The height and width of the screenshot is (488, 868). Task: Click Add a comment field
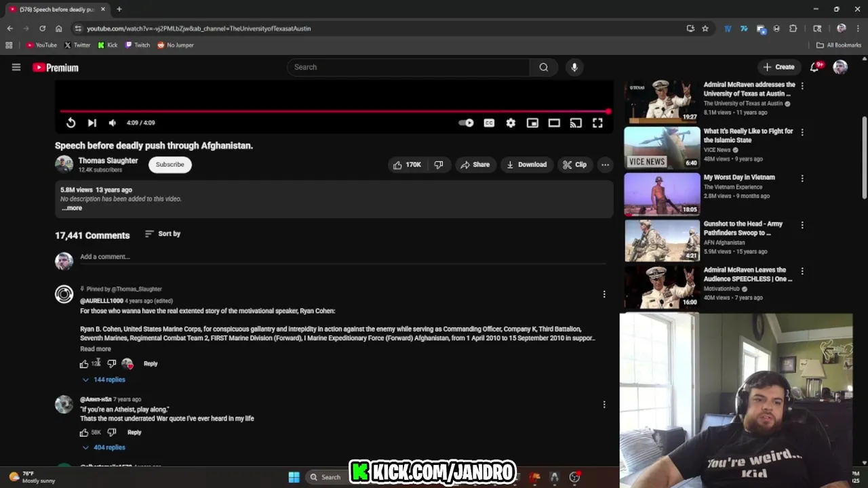pyautogui.click(x=342, y=257)
